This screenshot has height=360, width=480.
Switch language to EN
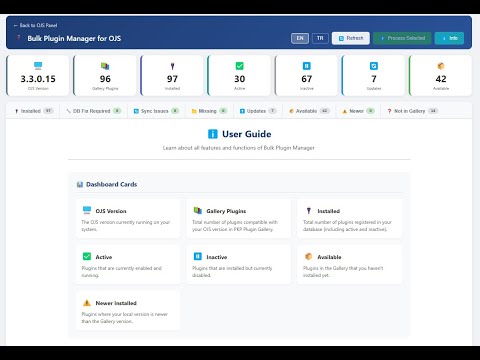pos(300,38)
